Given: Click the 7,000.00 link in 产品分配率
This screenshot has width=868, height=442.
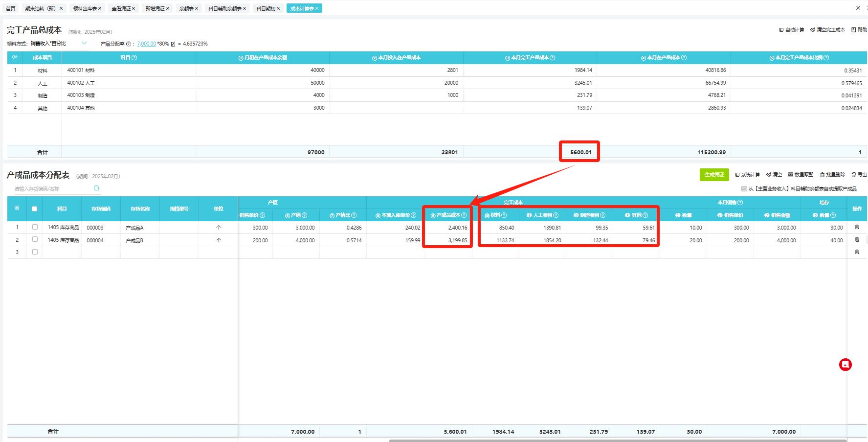Looking at the screenshot, I should [146, 44].
